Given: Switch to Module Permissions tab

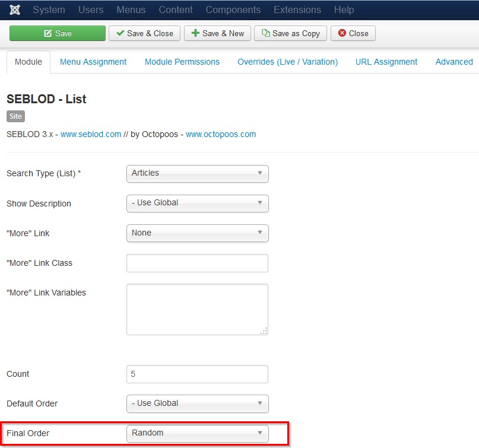Looking at the screenshot, I should [x=182, y=62].
